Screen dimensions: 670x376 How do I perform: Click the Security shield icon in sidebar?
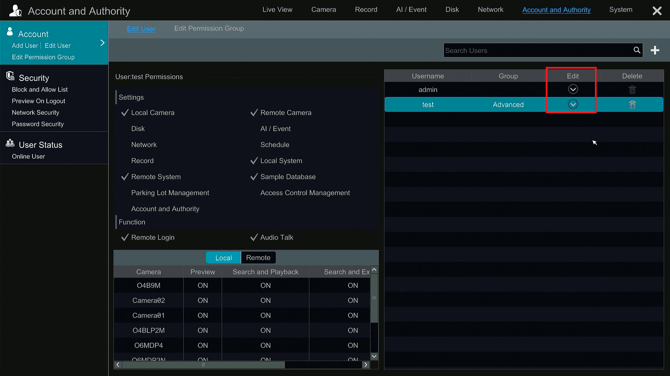10,76
